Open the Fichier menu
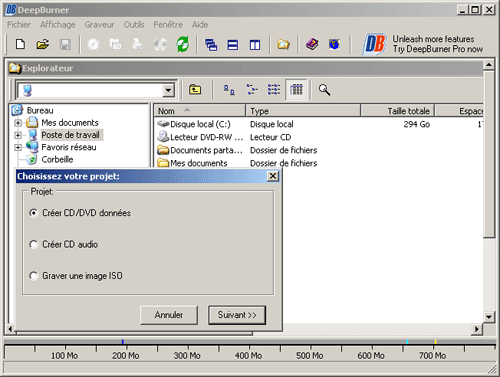 (19, 25)
